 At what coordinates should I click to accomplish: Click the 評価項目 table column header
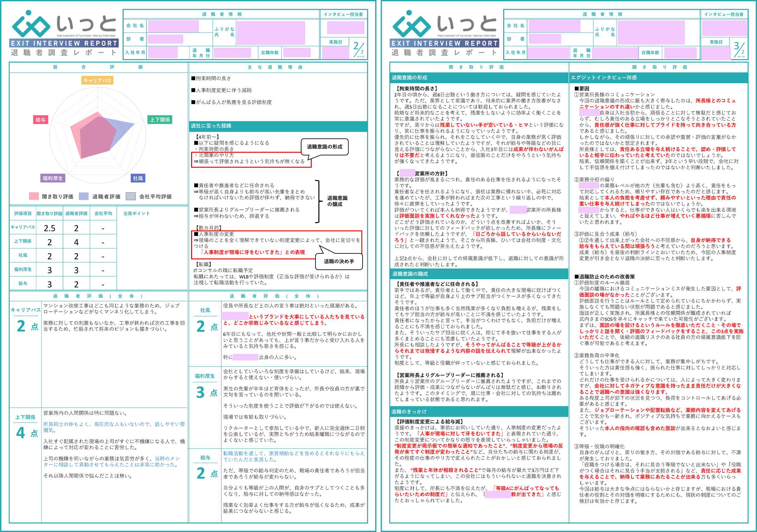(23, 214)
